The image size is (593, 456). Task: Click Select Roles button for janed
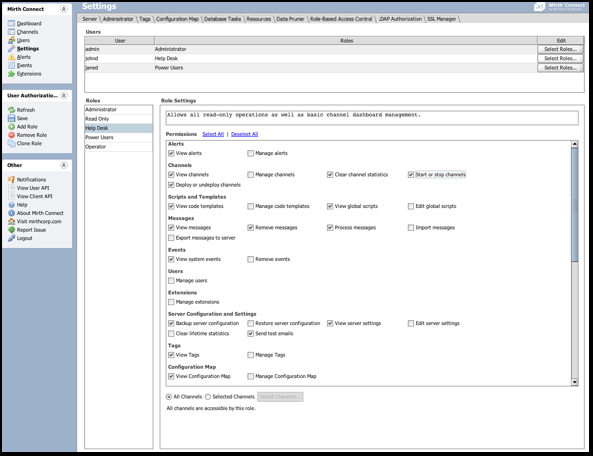click(x=560, y=68)
